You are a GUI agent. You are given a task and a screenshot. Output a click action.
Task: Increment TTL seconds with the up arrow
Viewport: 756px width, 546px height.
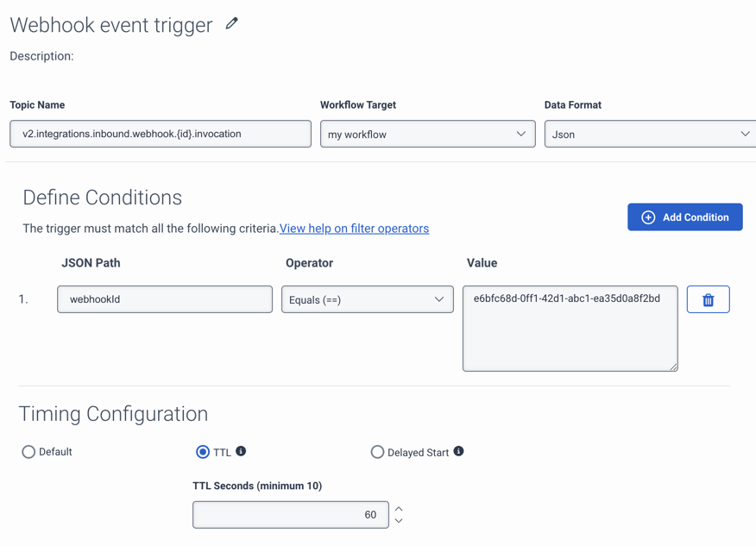pos(399,509)
